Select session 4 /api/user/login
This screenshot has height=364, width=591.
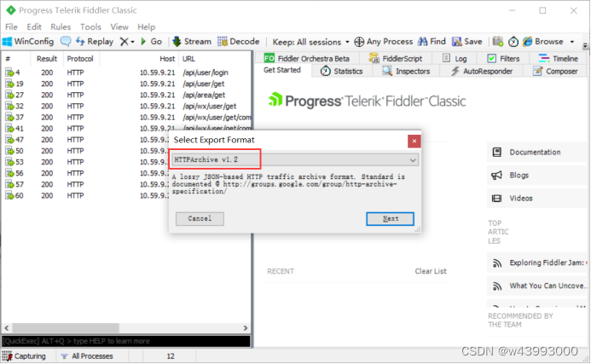(x=127, y=72)
